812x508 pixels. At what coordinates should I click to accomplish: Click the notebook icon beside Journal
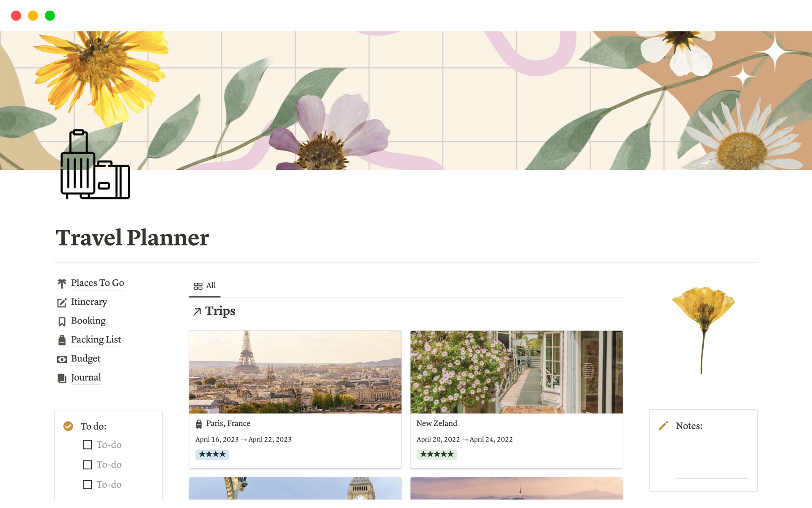(62, 378)
